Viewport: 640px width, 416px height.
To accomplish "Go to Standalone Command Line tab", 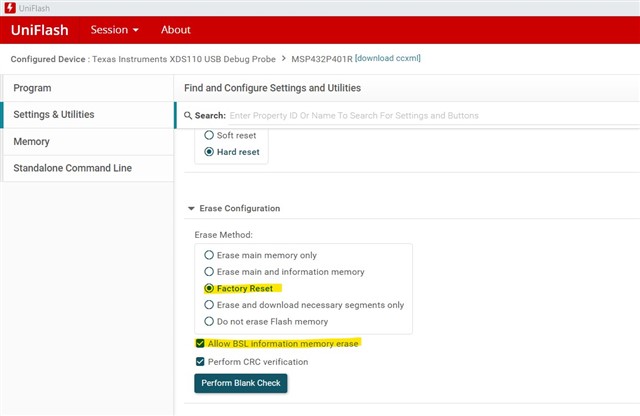I will (88, 168).
